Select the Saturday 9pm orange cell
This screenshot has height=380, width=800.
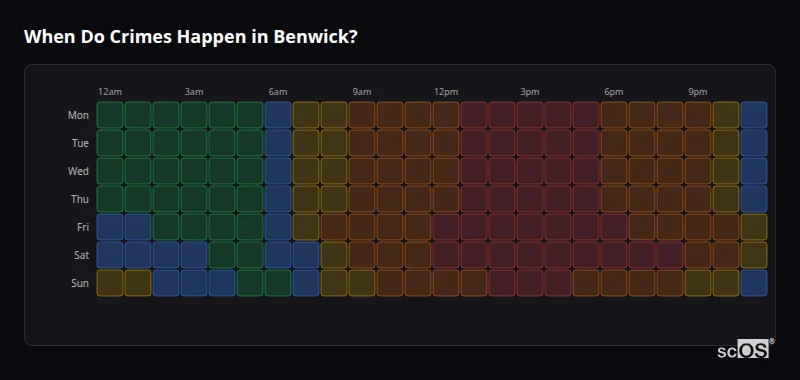[698, 255]
